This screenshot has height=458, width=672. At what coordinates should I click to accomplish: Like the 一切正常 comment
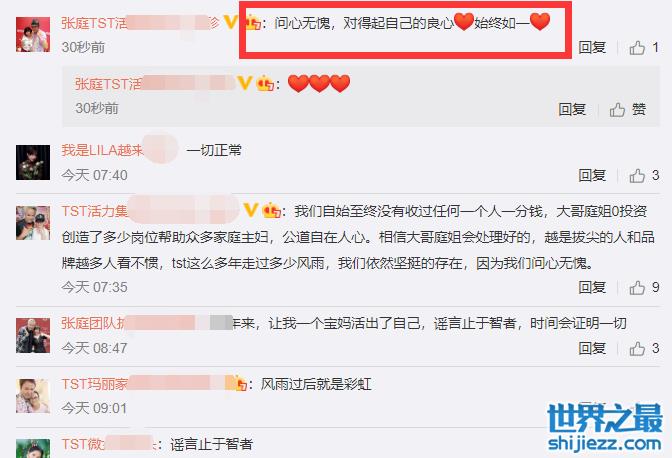click(x=637, y=175)
